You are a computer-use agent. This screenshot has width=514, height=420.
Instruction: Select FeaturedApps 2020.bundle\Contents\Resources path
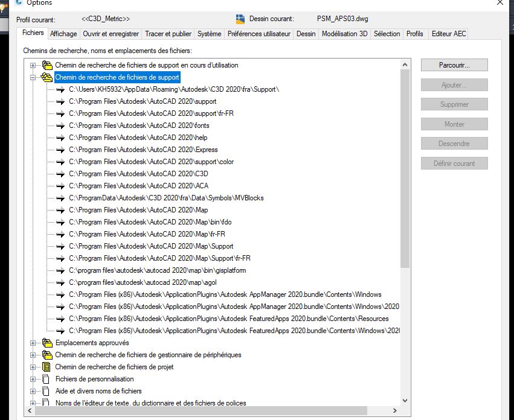[x=229, y=319]
